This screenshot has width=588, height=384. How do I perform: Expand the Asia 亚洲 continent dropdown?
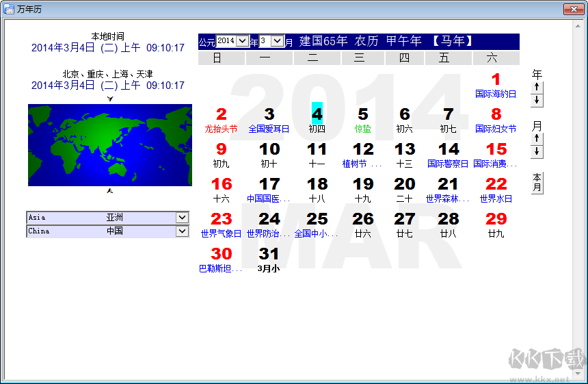click(183, 218)
